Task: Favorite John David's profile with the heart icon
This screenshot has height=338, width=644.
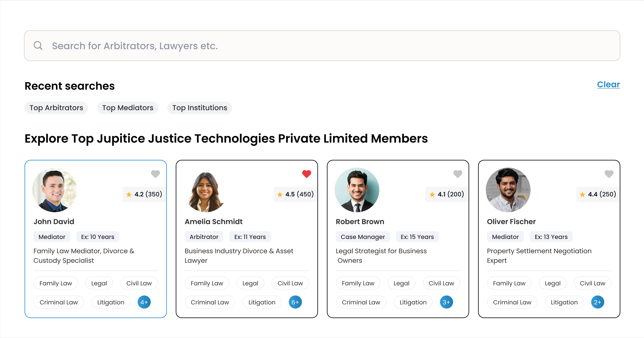Action: click(x=155, y=174)
